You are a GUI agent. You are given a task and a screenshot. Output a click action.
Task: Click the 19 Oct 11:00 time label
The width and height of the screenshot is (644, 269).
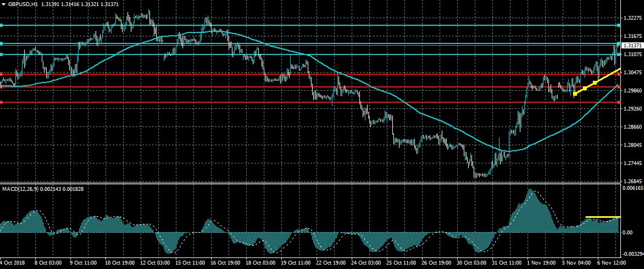(295, 262)
